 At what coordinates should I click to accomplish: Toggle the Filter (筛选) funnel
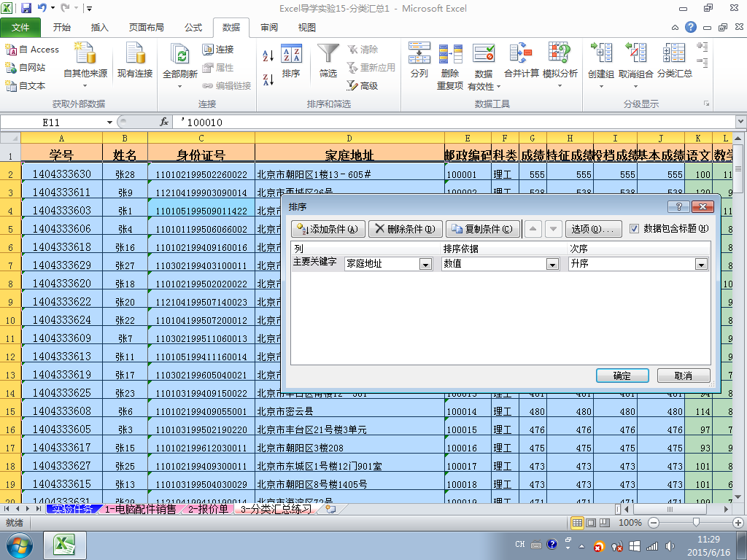coord(328,61)
